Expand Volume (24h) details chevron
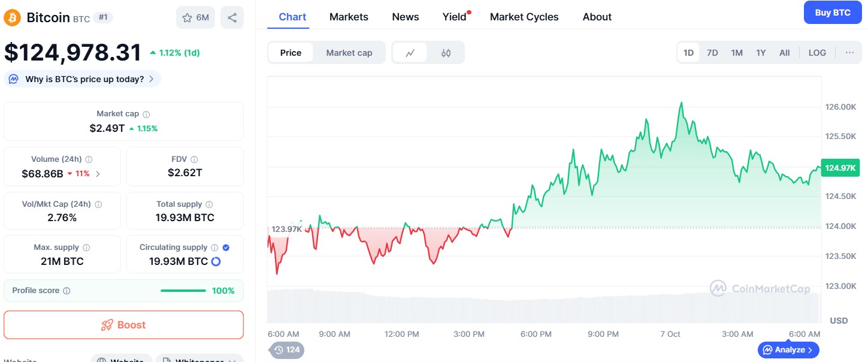Viewport: 868px width, 362px height. 98,174
